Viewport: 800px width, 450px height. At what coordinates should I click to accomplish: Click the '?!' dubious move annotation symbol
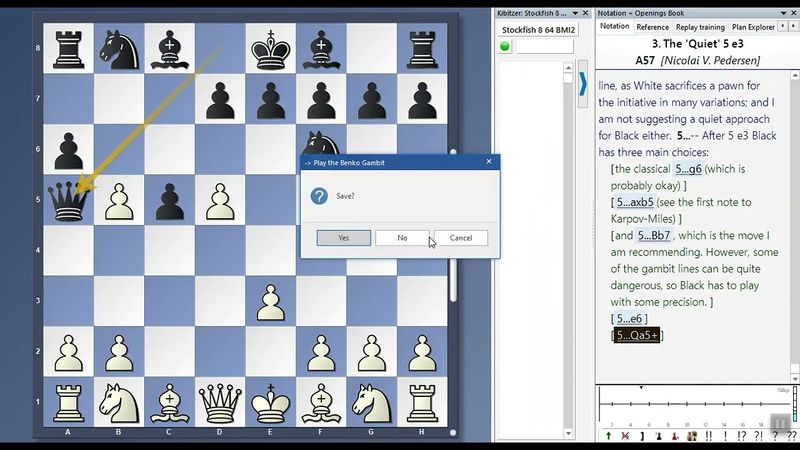click(x=759, y=436)
